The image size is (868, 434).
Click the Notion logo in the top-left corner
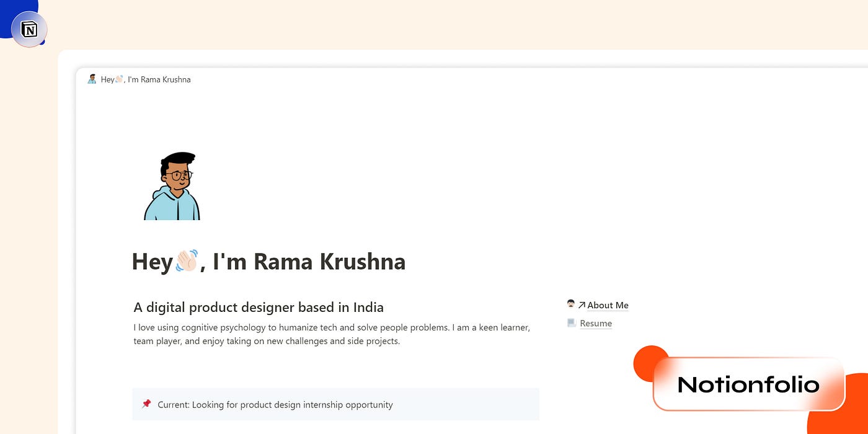coord(29,29)
